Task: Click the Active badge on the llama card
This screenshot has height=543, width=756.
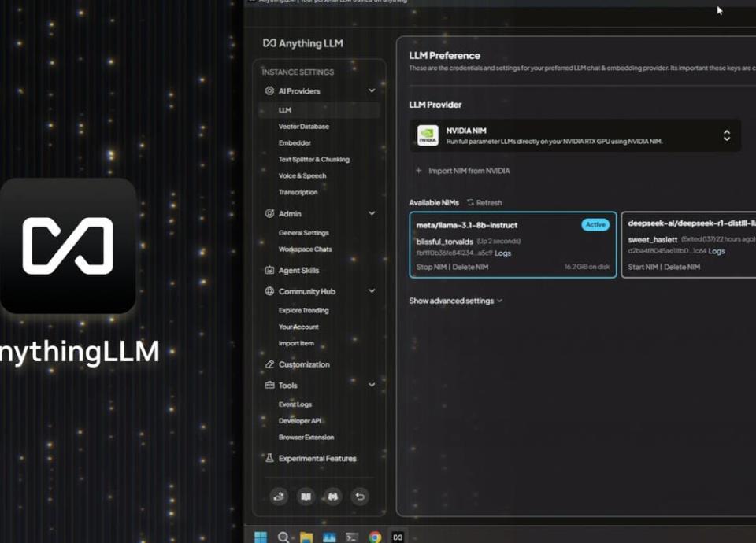Action: pos(595,224)
